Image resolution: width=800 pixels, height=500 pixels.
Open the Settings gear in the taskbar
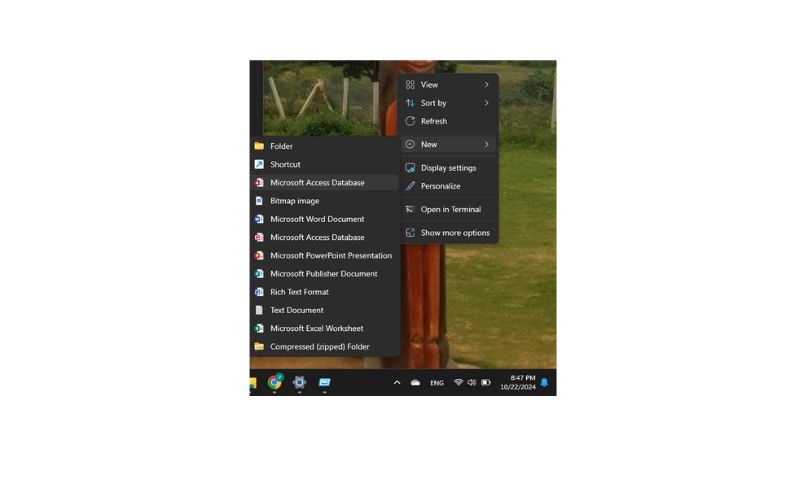299,382
